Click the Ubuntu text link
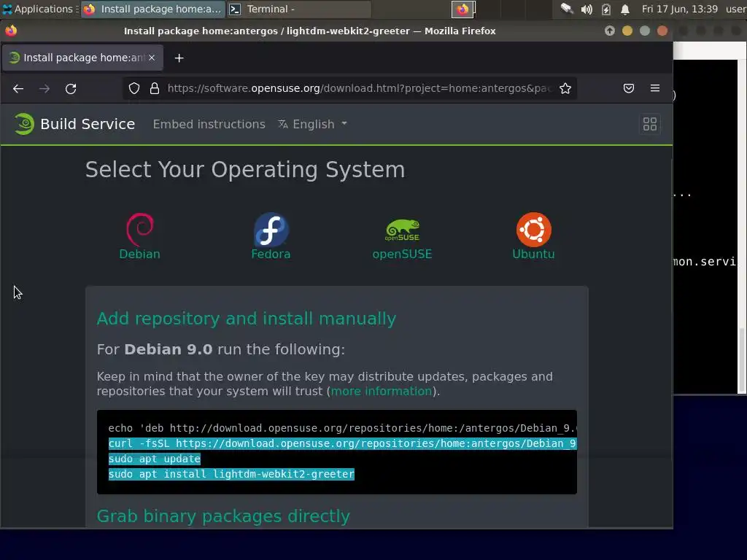Image resolution: width=747 pixels, height=560 pixels. 533,254
